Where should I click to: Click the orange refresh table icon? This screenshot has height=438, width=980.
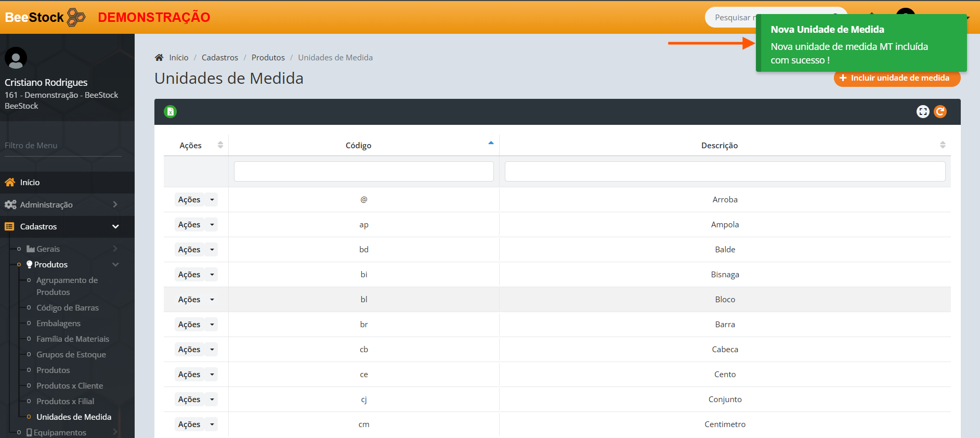click(940, 111)
